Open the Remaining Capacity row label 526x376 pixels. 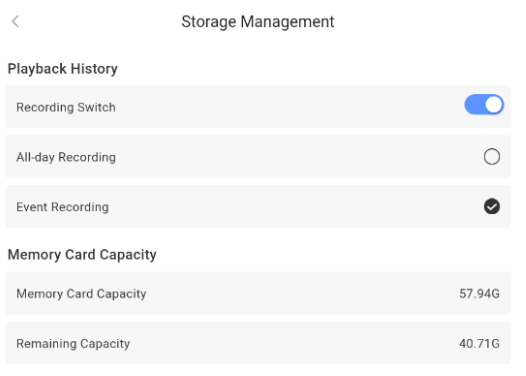[x=73, y=344]
